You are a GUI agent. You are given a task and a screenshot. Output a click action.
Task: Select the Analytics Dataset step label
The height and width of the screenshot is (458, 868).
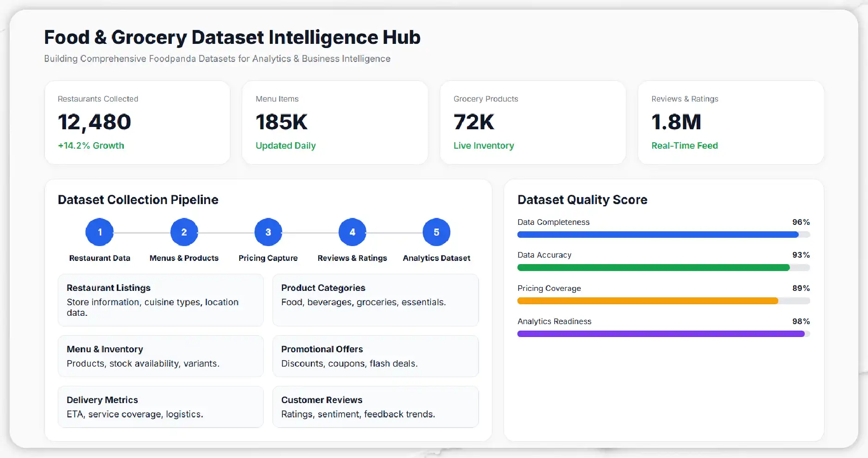point(437,258)
